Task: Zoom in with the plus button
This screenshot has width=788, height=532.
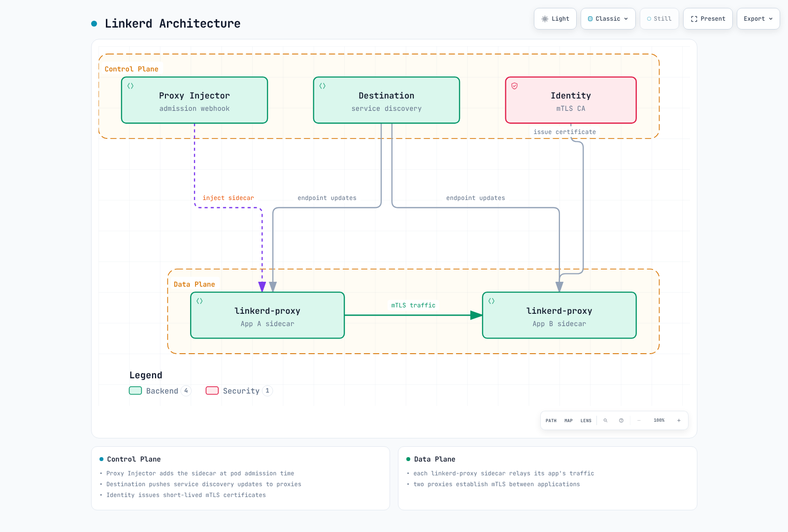Action: click(x=679, y=421)
